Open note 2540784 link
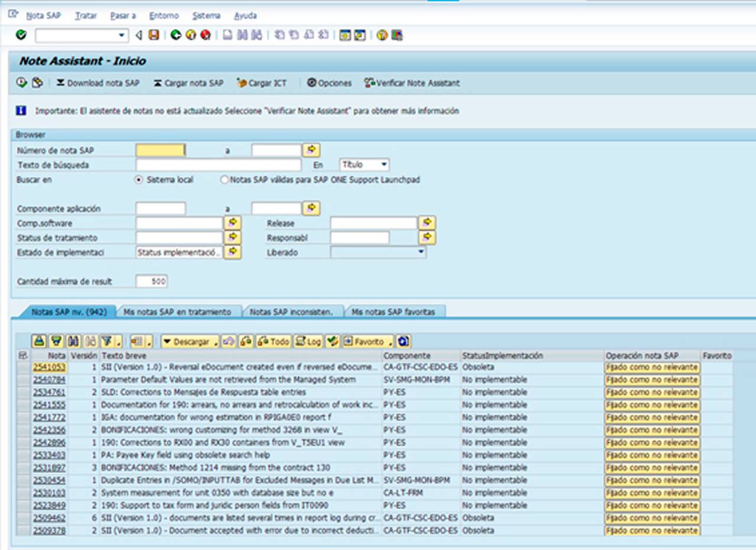Screen dimensions: 756x550 click(x=49, y=380)
